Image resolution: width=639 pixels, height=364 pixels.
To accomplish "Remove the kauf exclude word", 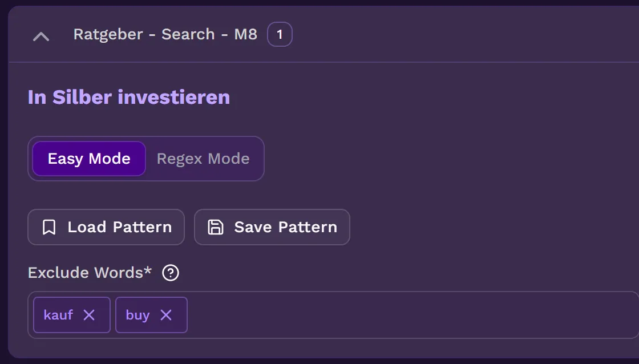I will coord(89,315).
